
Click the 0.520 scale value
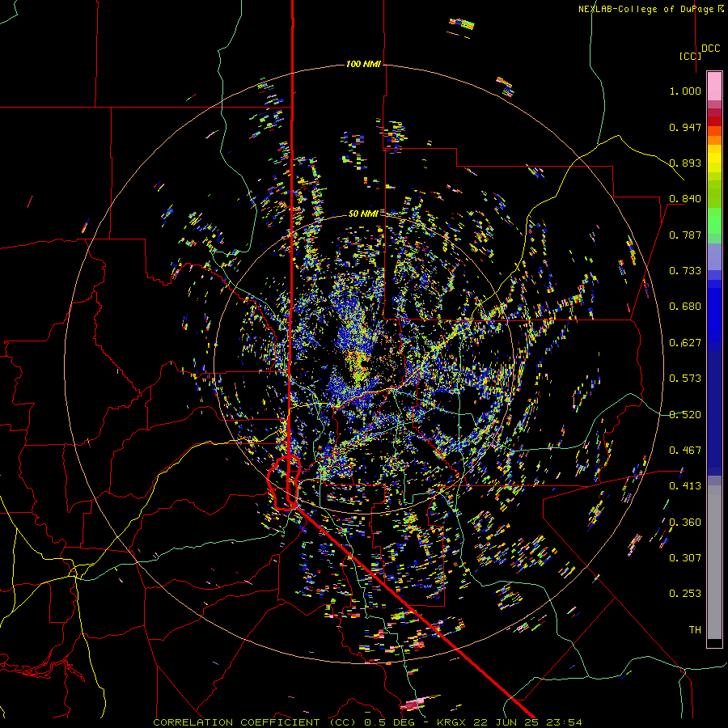pyautogui.click(x=685, y=415)
